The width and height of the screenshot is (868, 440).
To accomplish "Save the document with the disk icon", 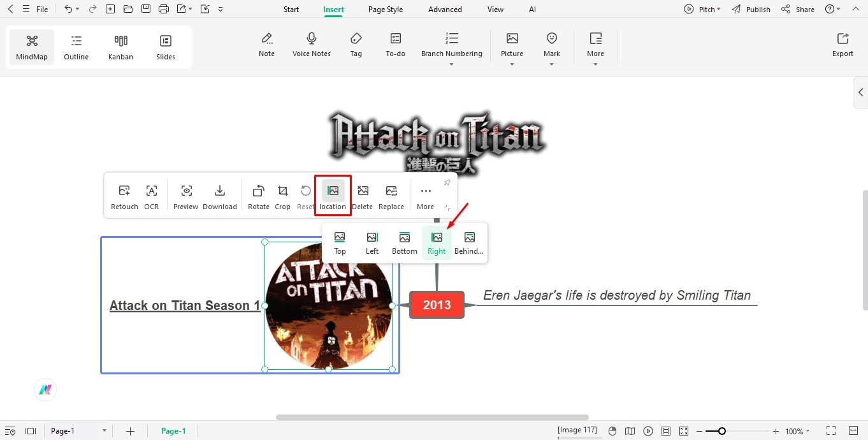I will 146,9.
